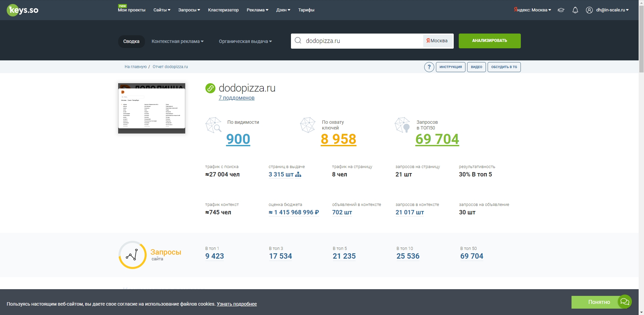The image size is (644, 315).
Task: Open the 'Узнать подробнее' cookies link
Action: point(237,304)
